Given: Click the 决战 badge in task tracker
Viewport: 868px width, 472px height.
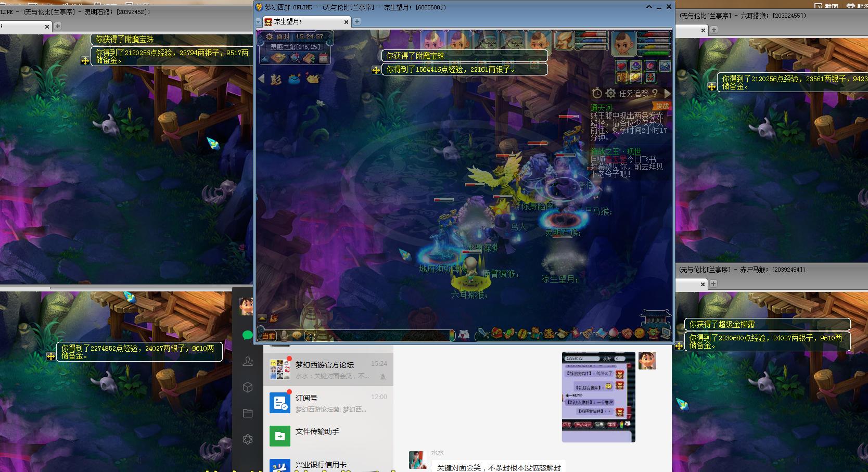Looking at the screenshot, I should click(662, 106).
